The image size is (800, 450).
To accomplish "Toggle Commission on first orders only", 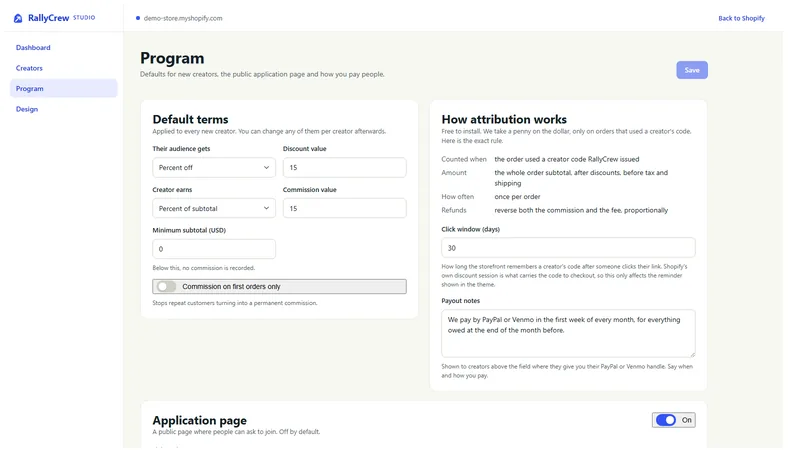I will (x=279, y=286).
